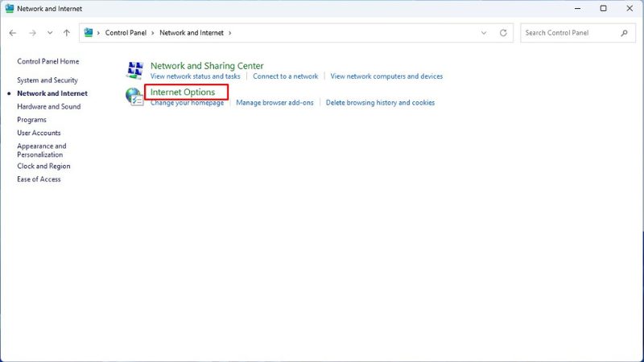Close the Network and Internet window
The image size is (644, 362).
(x=630, y=8)
